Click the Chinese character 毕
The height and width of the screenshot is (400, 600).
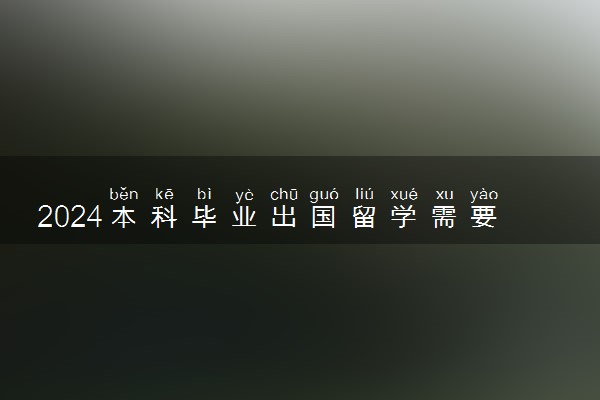tap(204, 217)
